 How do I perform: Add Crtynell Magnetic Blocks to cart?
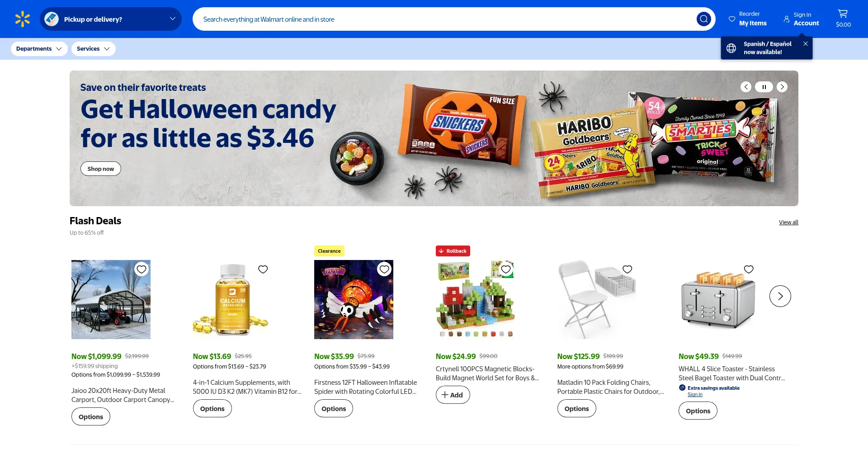click(453, 395)
